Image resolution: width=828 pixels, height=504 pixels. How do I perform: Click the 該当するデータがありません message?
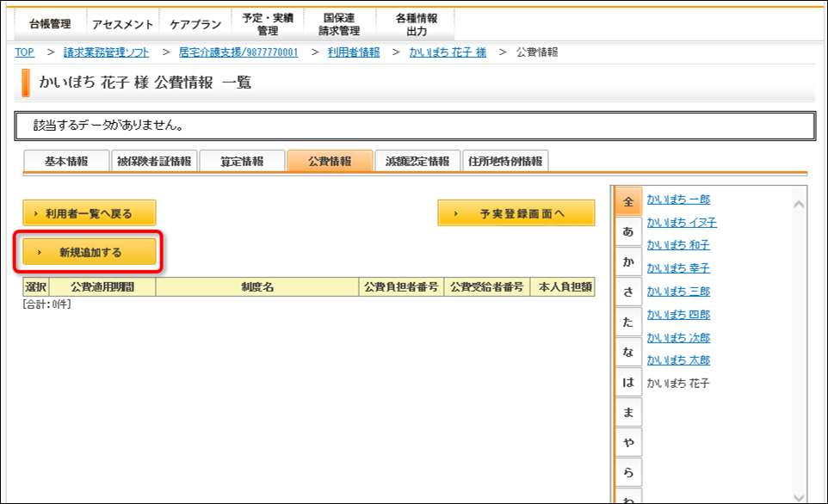[108, 126]
